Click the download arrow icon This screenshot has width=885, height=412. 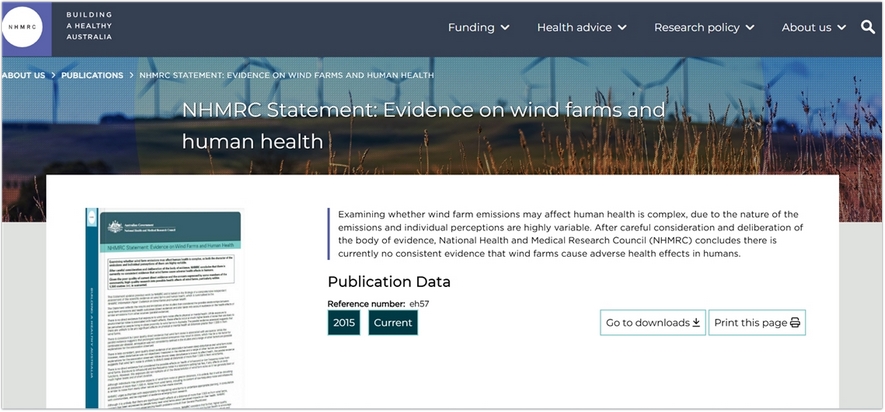point(696,323)
